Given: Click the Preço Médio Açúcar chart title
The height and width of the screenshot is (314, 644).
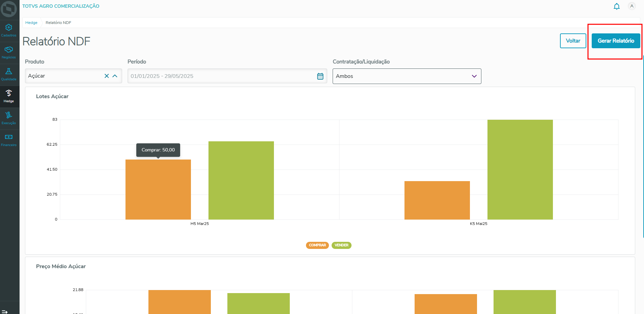Looking at the screenshot, I should pyautogui.click(x=61, y=266).
